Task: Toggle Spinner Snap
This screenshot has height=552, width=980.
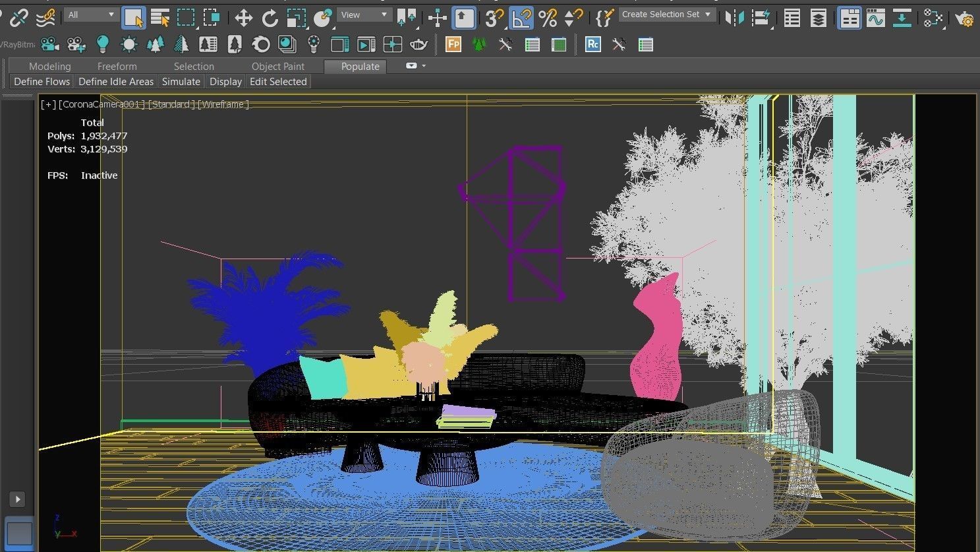Action: coord(574,18)
